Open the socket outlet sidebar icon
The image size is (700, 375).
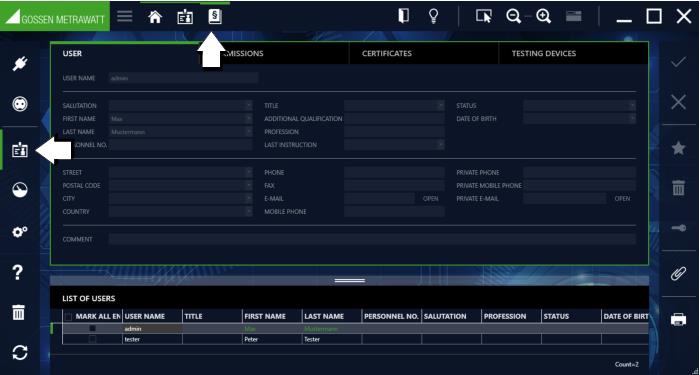pos(20,104)
